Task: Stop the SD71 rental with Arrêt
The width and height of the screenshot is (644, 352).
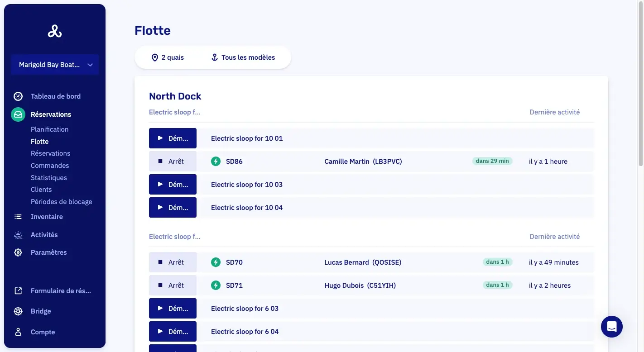Action: (x=173, y=285)
